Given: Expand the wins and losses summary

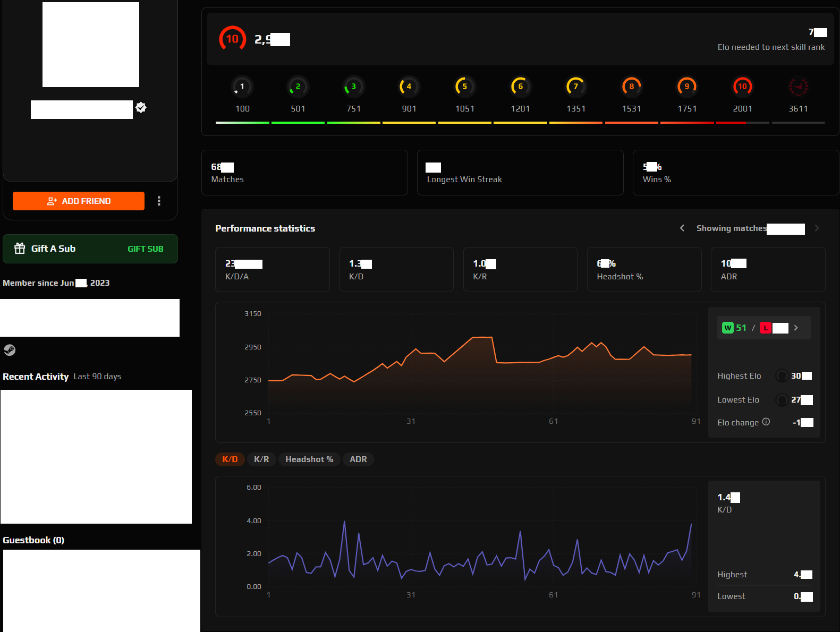Looking at the screenshot, I should coord(796,328).
